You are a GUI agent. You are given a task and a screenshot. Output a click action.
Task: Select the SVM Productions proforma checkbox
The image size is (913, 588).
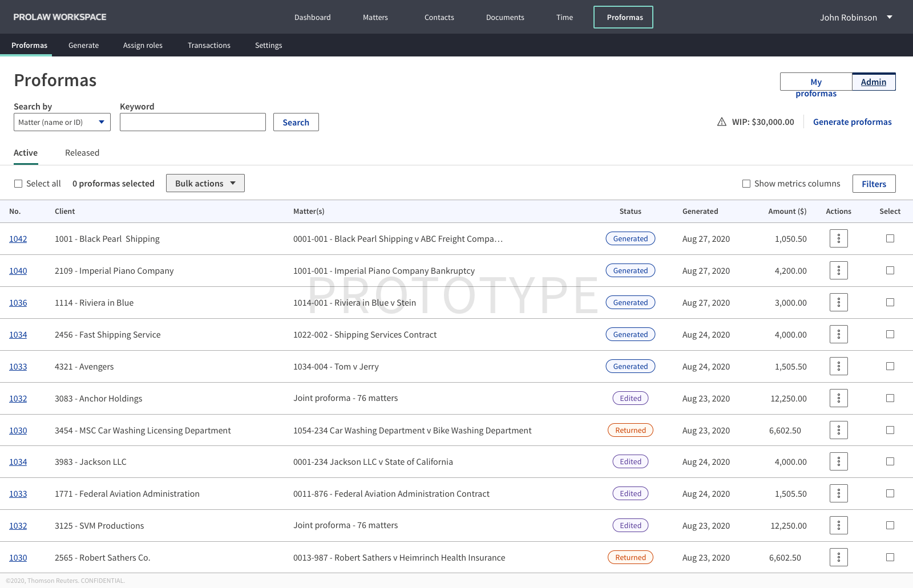[x=890, y=525]
